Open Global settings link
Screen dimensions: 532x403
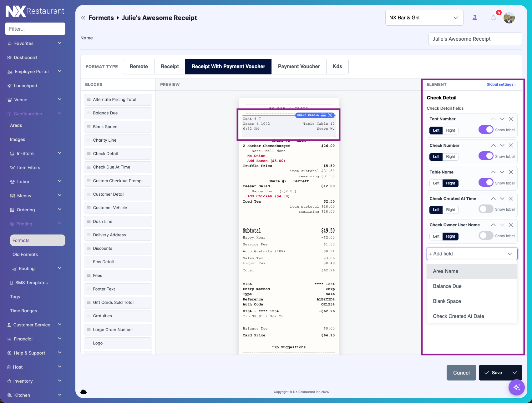(x=501, y=84)
